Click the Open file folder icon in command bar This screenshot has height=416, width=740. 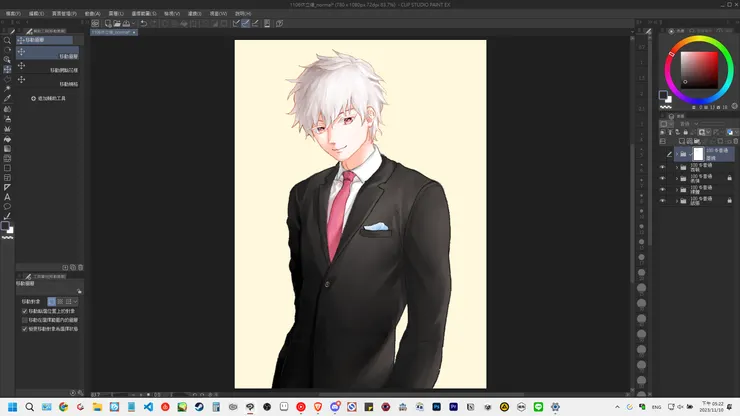click(x=117, y=23)
